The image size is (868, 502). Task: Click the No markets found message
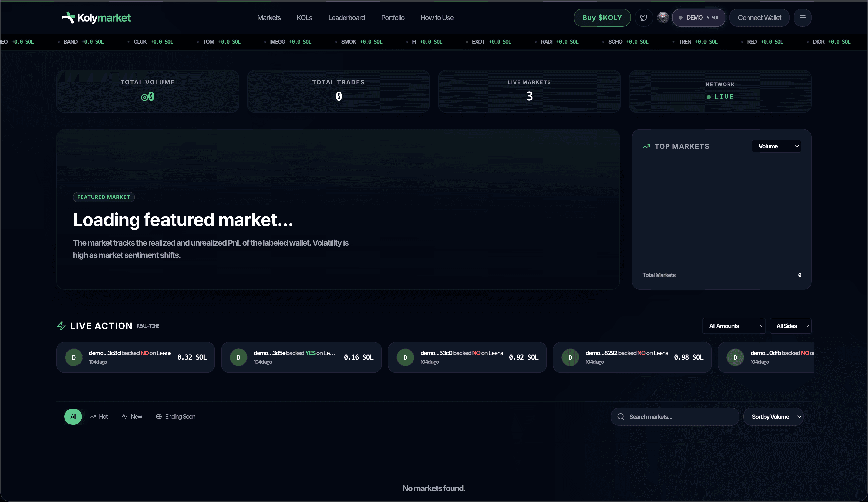434,488
